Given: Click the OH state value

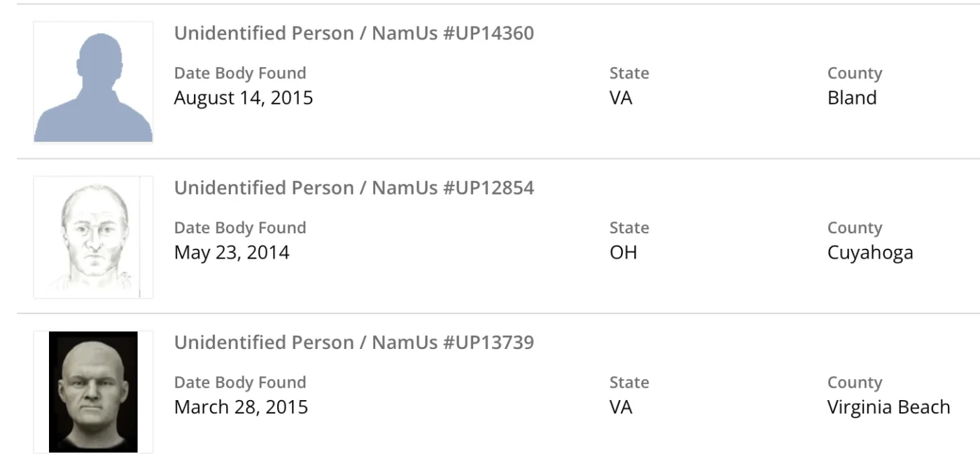Looking at the screenshot, I should coord(623,252).
